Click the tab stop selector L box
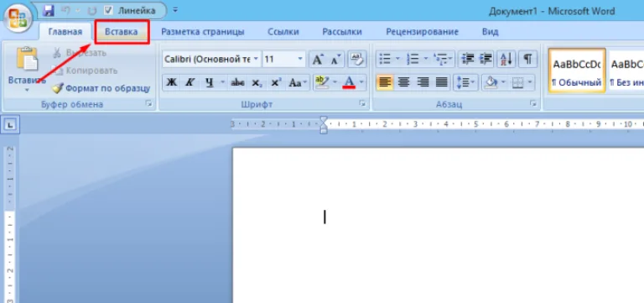Image resolution: width=644 pixels, height=303 pixels. point(11,124)
